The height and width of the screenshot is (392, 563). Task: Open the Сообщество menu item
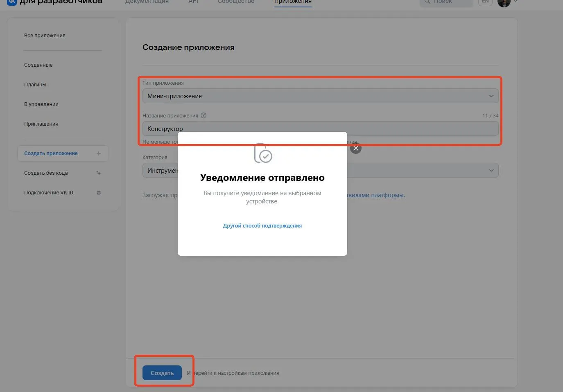coord(236,2)
